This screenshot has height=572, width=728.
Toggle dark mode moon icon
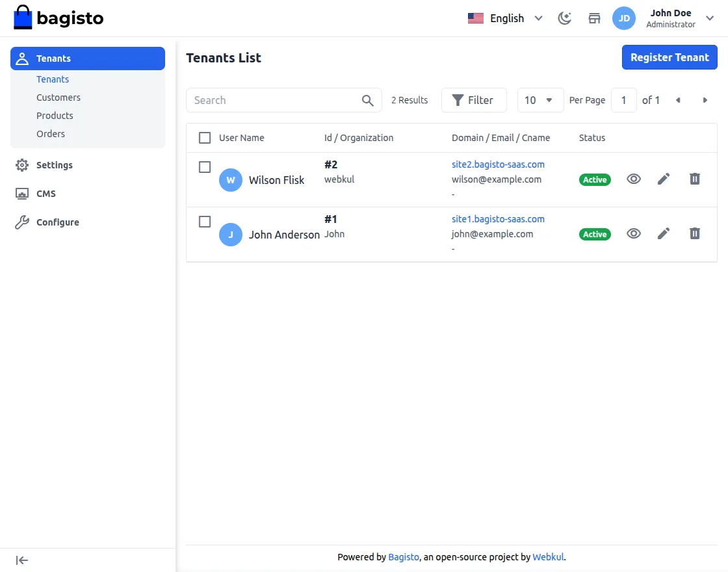[565, 18]
